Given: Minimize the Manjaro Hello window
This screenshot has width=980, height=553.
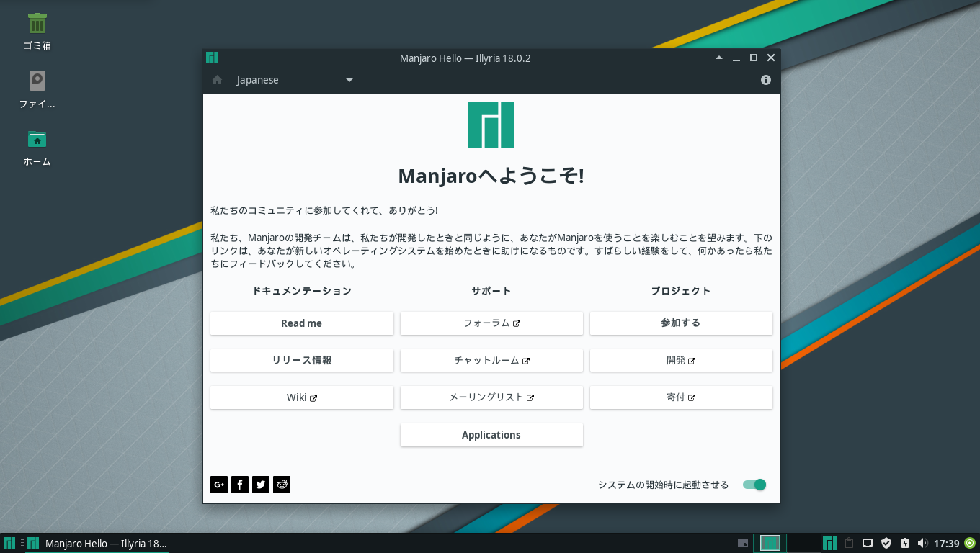Looking at the screenshot, I should click(736, 58).
